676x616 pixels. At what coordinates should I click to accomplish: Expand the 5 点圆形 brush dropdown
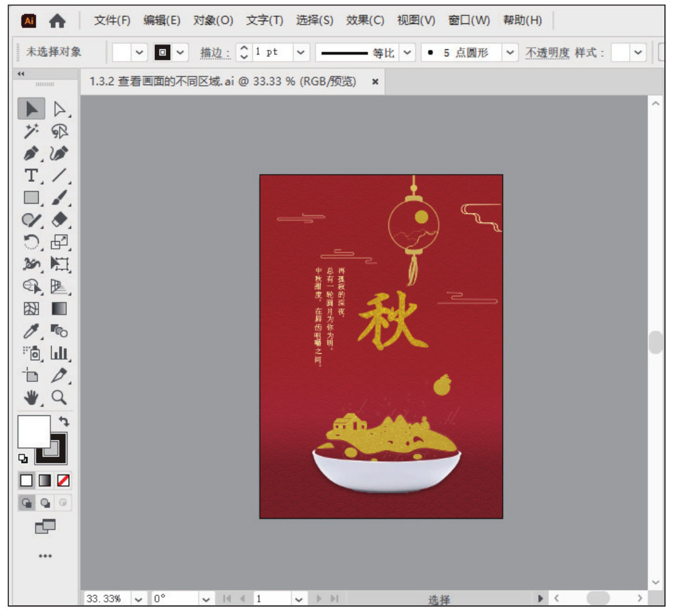(x=510, y=52)
